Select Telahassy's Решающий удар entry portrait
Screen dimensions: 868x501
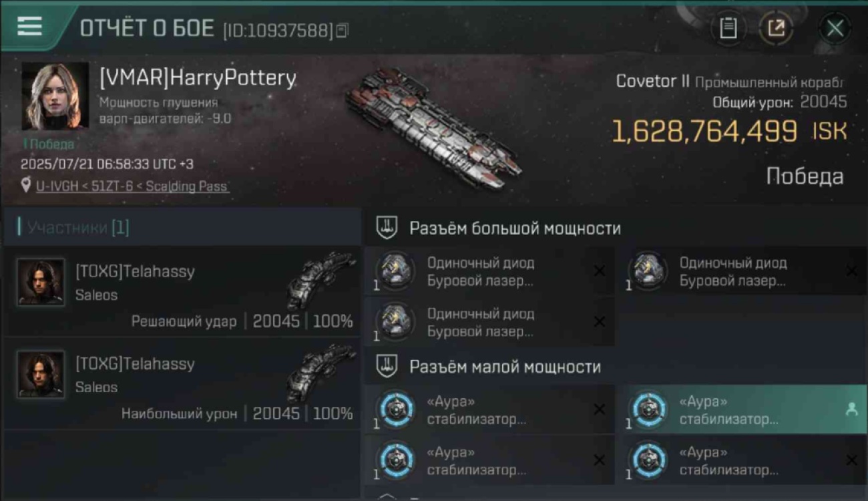tap(41, 283)
